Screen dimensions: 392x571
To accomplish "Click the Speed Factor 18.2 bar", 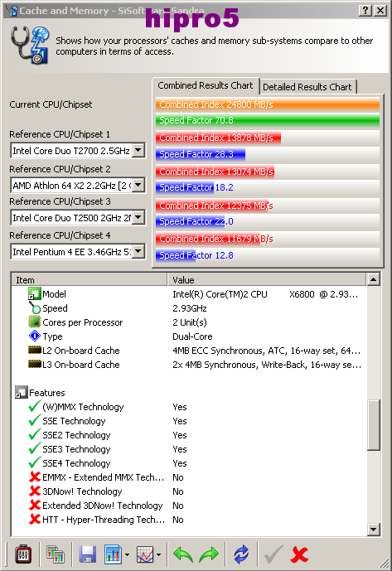I will pyautogui.click(x=185, y=187).
